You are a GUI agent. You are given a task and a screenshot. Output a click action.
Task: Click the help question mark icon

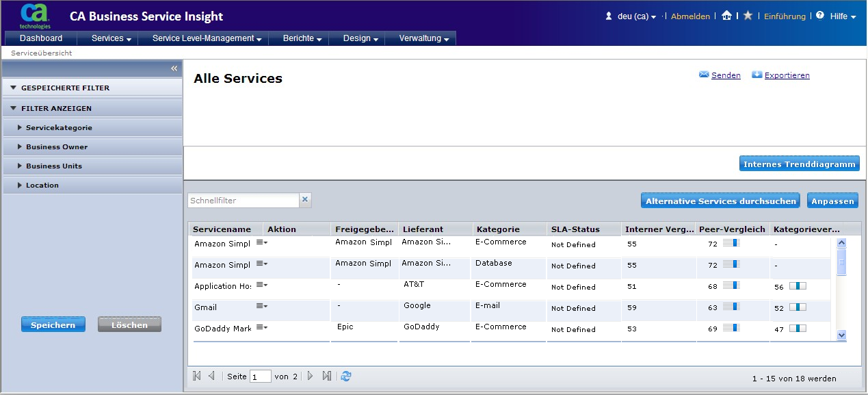click(x=819, y=16)
